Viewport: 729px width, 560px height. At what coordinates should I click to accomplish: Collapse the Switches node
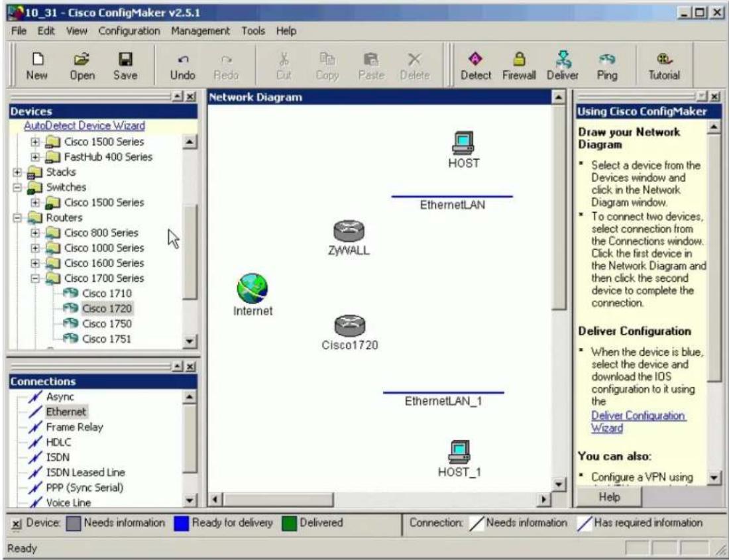coord(17,188)
